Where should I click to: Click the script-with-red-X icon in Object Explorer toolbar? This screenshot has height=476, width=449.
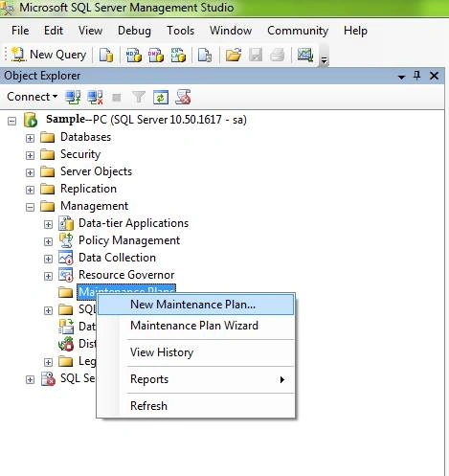[x=183, y=97]
